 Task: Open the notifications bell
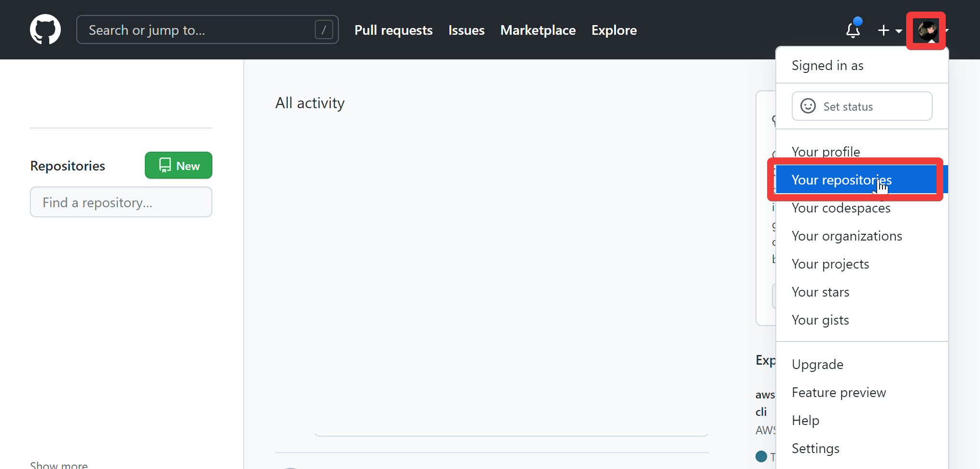[x=853, y=30]
